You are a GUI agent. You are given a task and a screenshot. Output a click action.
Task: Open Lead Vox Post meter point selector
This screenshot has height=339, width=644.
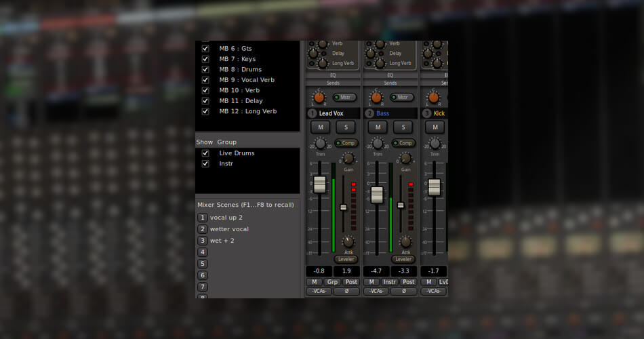click(351, 282)
